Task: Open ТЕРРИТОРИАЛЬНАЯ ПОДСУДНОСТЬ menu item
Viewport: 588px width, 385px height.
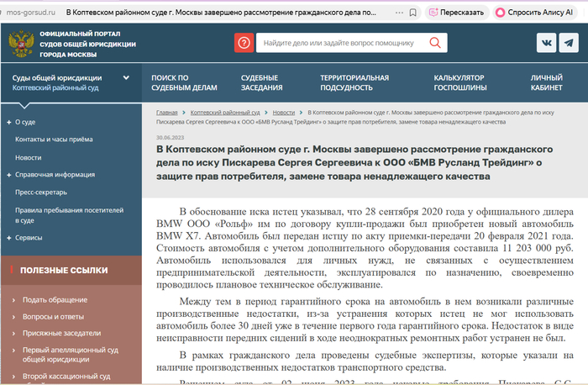Action: (x=354, y=82)
